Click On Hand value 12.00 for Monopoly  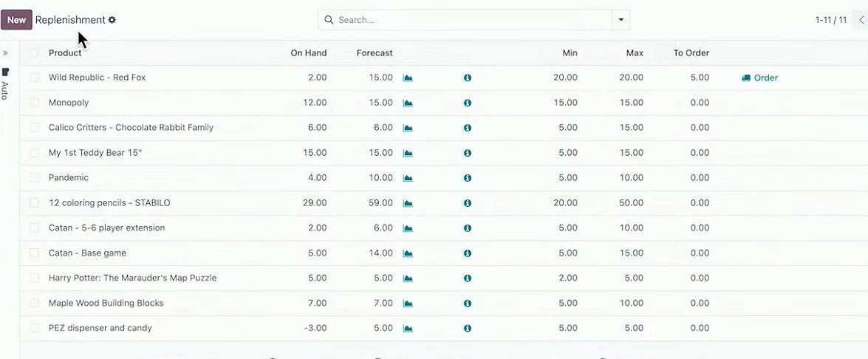pyautogui.click(x=315, y=103)
